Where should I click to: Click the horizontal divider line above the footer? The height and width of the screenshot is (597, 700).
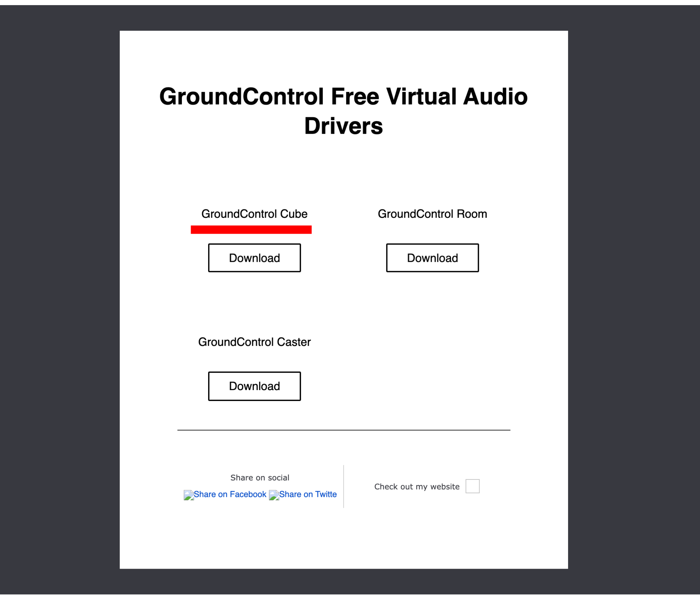pyautogui.click(x=344, y=430)
